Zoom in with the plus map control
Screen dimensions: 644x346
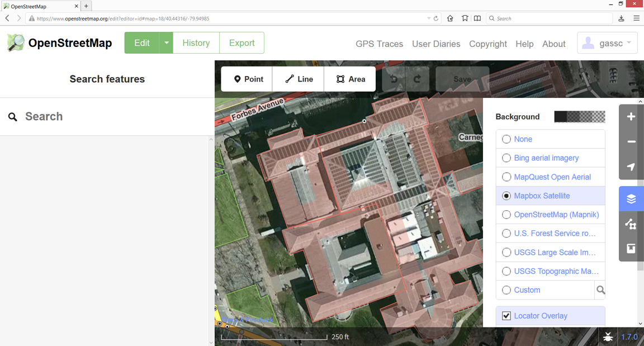631,117
